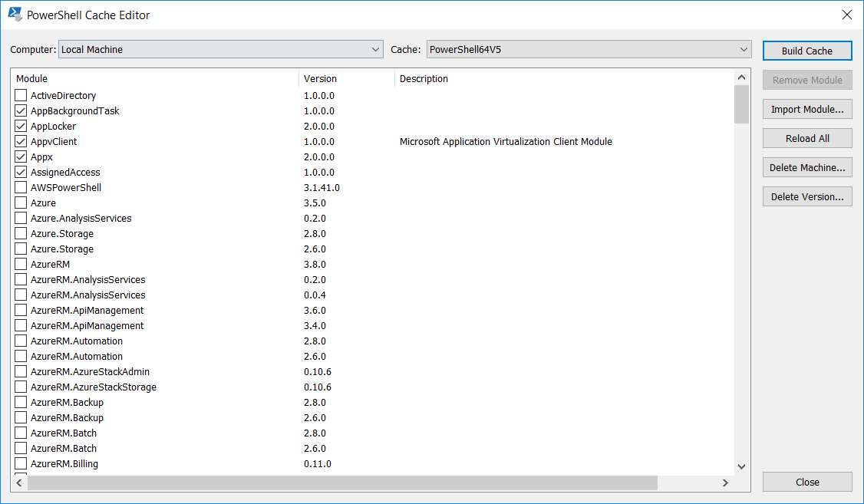864x504 pixels.
Task: Select the "ActiveDirectory" module name
Action: click(x=64, y=96)
